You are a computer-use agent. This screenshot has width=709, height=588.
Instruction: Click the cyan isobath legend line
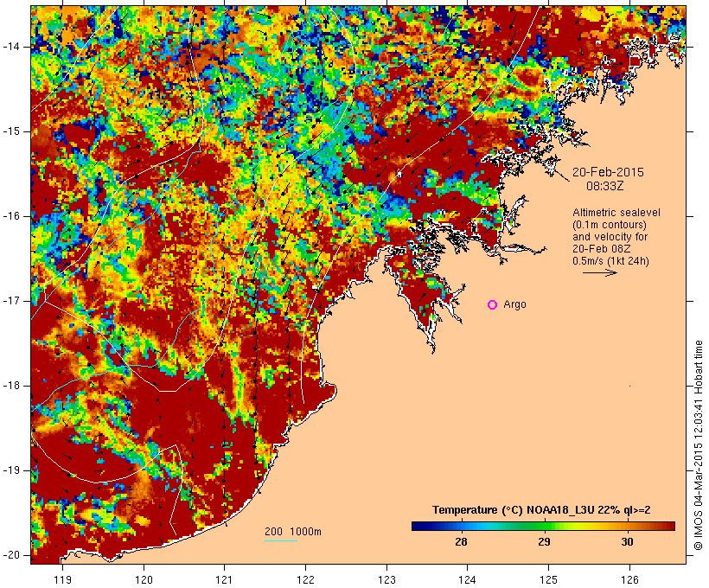281,540
